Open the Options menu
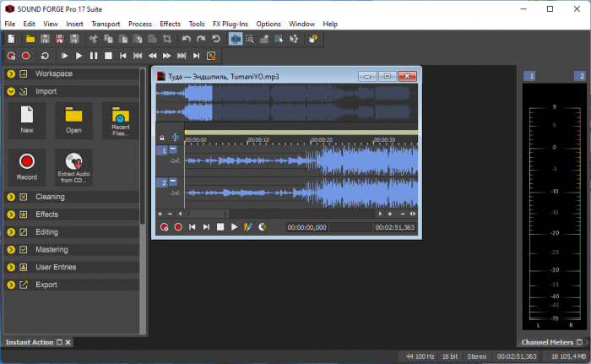 pos(268,24)
